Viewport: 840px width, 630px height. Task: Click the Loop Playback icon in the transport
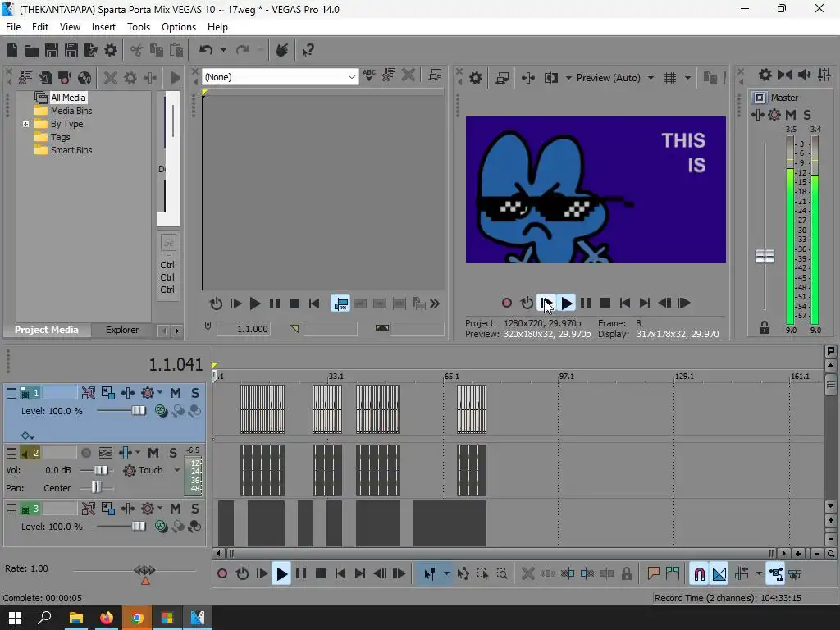242,573
